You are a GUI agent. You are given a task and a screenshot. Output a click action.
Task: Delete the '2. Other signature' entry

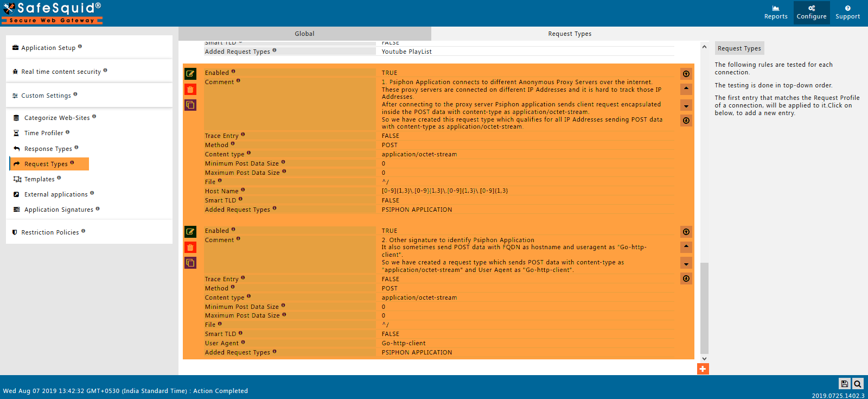pos(190,248)
